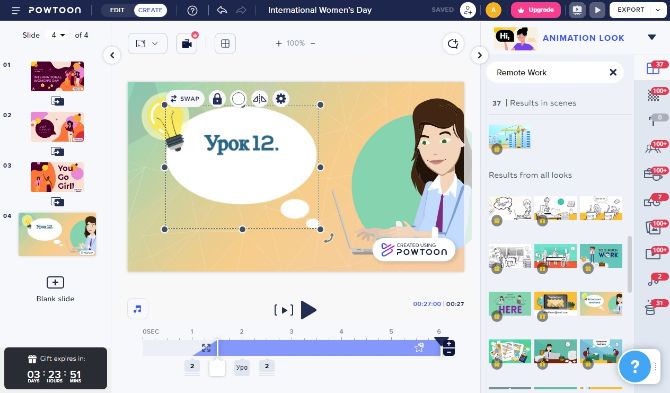Lock the selected speech bubble
Viewport: 670px width, 393px height.
click(x=217, y=99)
